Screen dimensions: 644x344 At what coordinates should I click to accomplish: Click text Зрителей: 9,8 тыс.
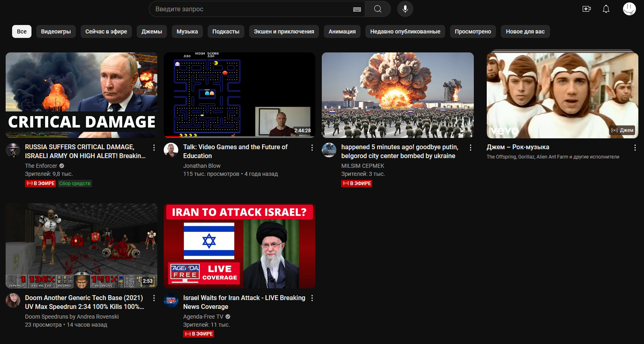pyautogui.click(x=49, y=174)
